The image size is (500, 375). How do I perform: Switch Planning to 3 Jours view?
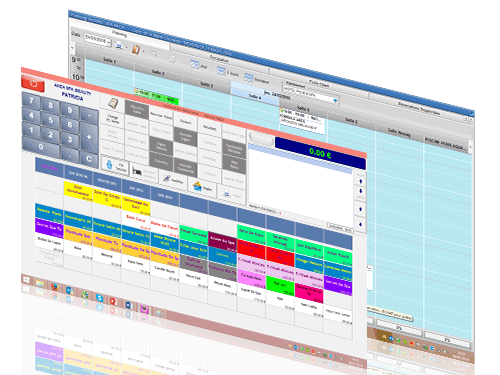(227, 72)
